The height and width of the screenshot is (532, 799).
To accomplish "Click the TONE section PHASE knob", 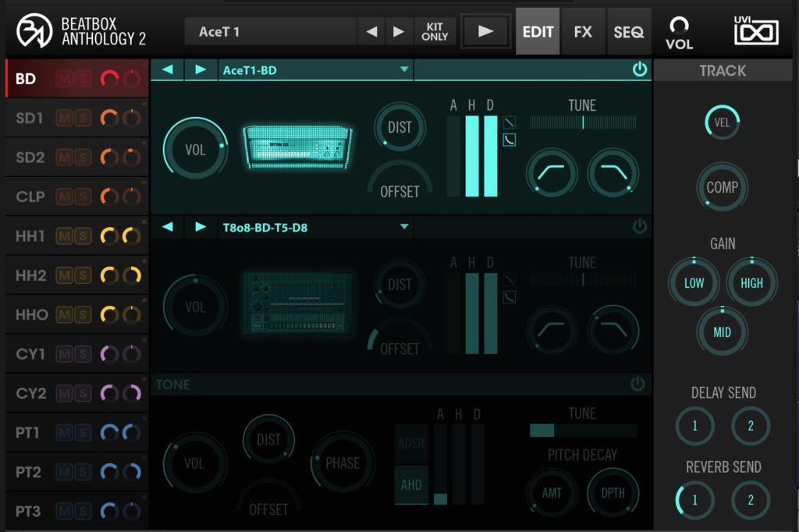I will [343, 463].
